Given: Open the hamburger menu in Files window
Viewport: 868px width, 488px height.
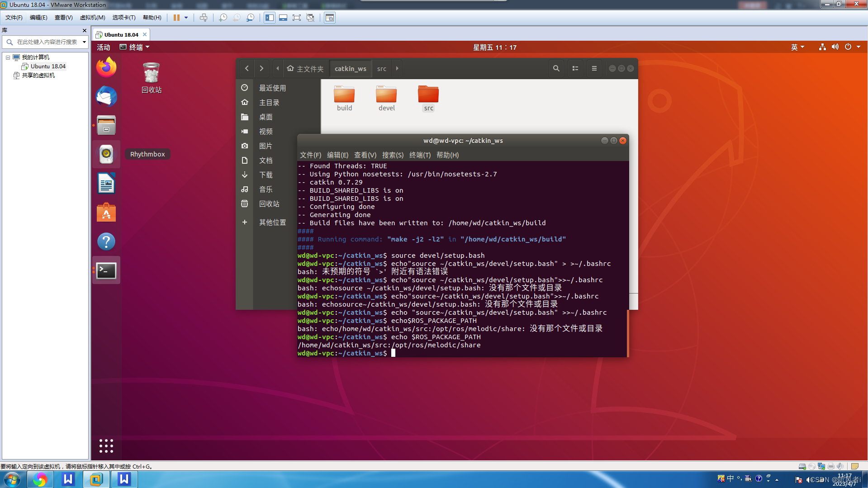Looking at the screenshot, I should 594,68.
